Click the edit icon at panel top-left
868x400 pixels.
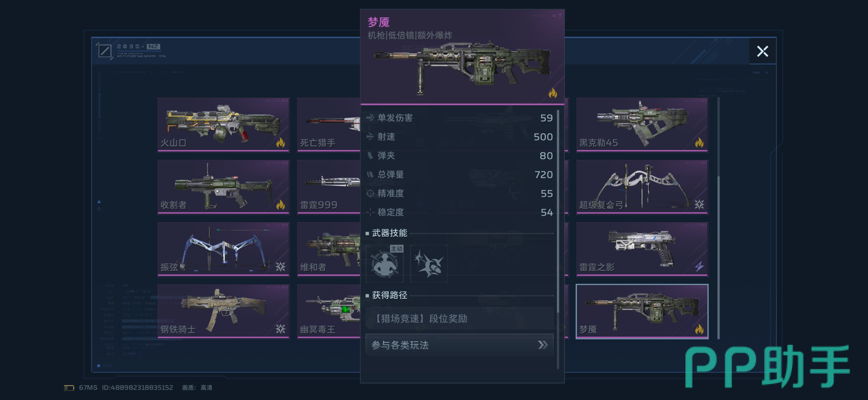coord(105,51)
